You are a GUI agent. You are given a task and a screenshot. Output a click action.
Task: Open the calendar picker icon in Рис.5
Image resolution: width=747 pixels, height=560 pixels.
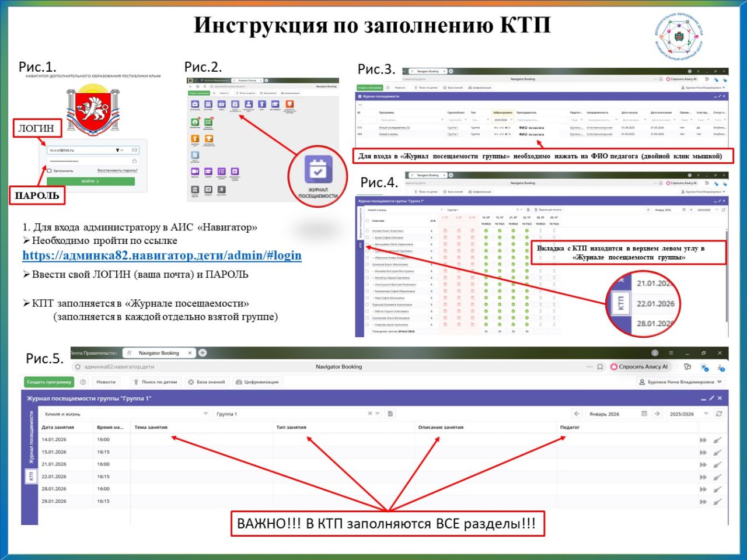[x=644, y=414]
